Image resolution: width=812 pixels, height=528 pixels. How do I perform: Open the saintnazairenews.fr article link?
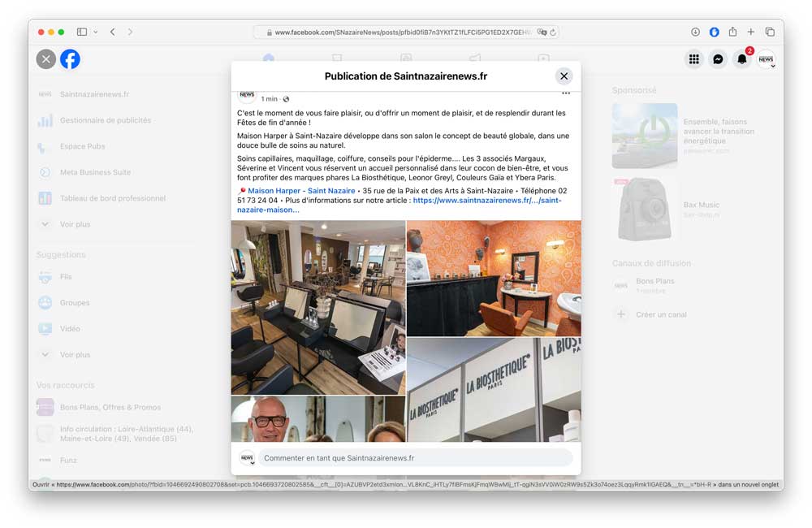click(486, 200)
